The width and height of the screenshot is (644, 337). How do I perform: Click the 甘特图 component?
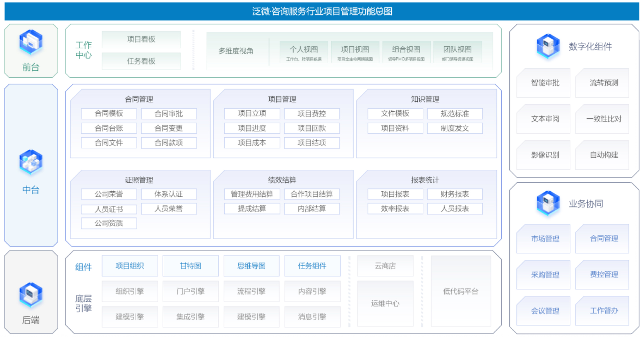[x=190, y=266]
